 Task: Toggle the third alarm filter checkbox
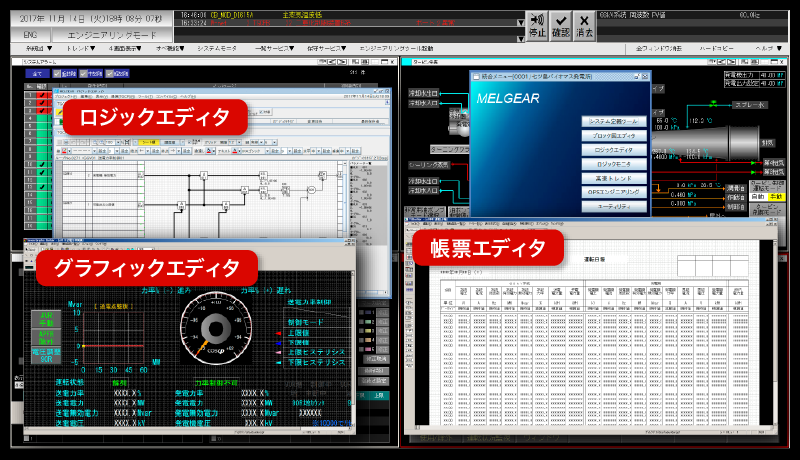point(107,73)
